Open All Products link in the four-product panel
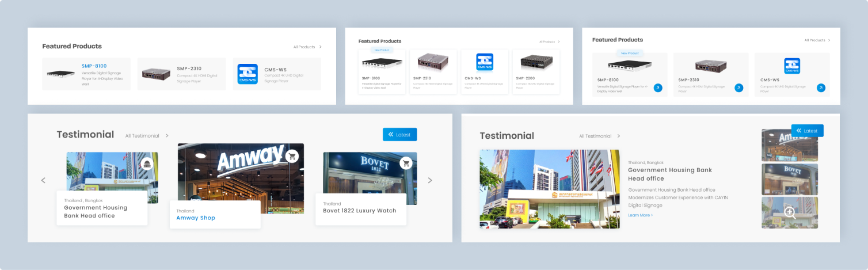Screen dimensions: 868x270 coord(550,41)
